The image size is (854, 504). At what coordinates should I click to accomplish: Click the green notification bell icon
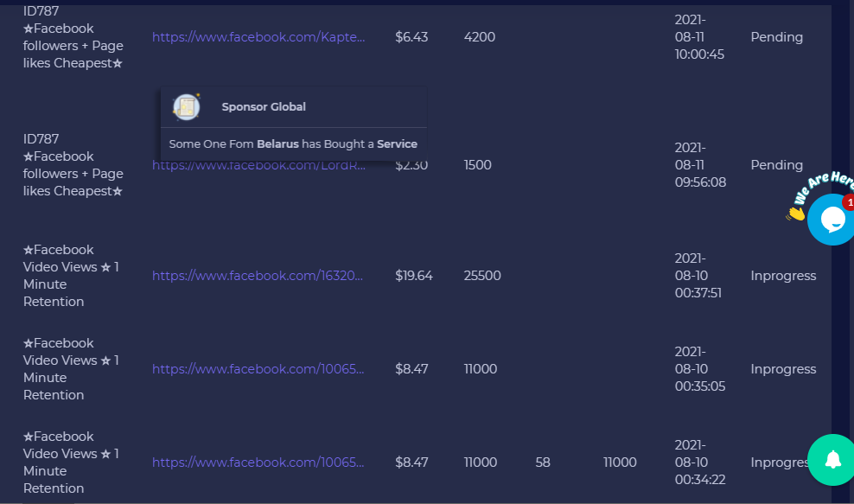tap(832, 460)
